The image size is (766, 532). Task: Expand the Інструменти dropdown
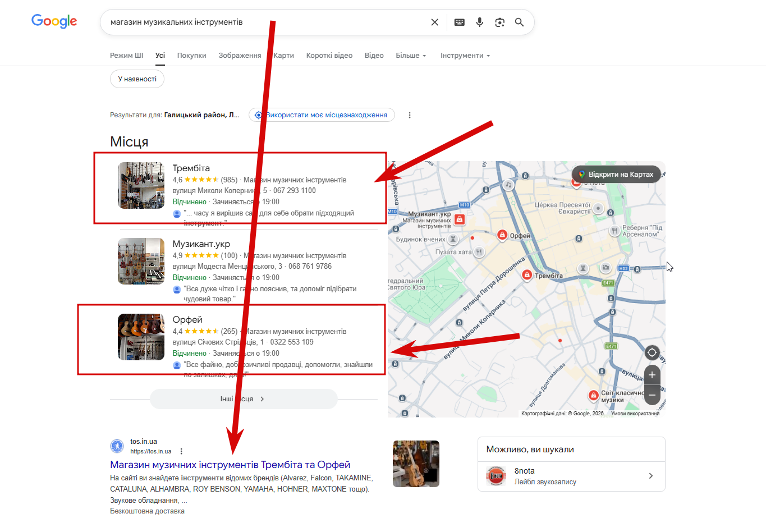tap(465, 56)
